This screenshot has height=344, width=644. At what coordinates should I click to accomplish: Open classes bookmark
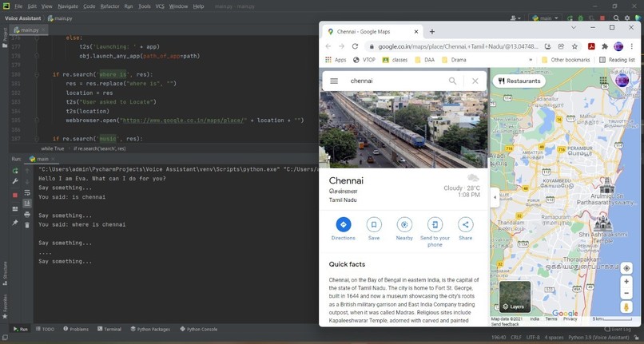pos(395,60)
